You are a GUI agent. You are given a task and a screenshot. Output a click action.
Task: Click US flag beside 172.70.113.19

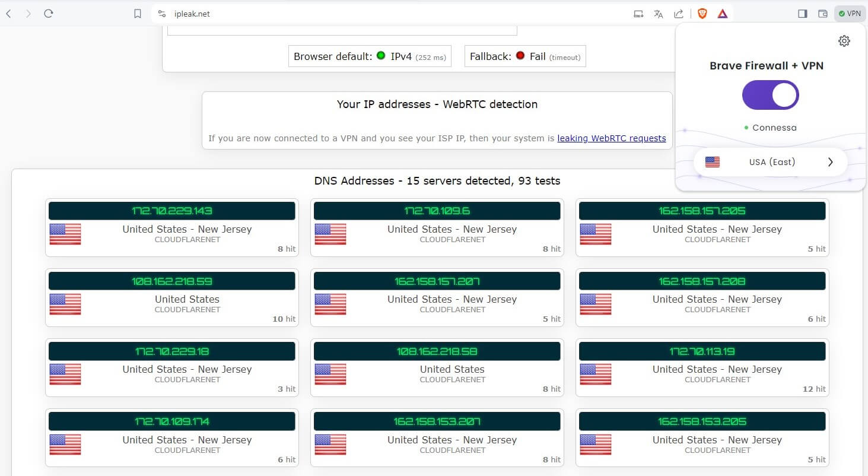point(596,374)
